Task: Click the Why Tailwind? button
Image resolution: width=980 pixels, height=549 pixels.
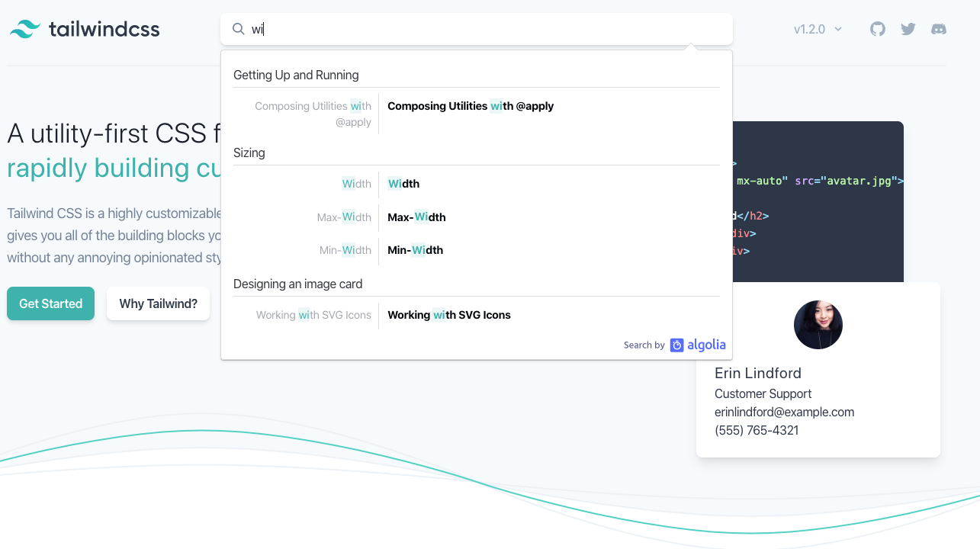Action: 158,303
